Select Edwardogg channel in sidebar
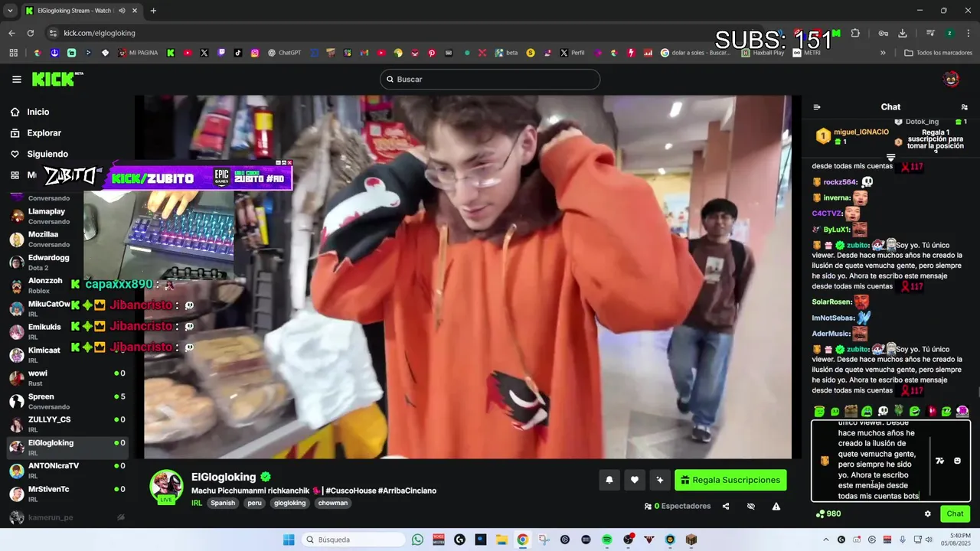The image size is (980, 551). [x=67, y=262]
